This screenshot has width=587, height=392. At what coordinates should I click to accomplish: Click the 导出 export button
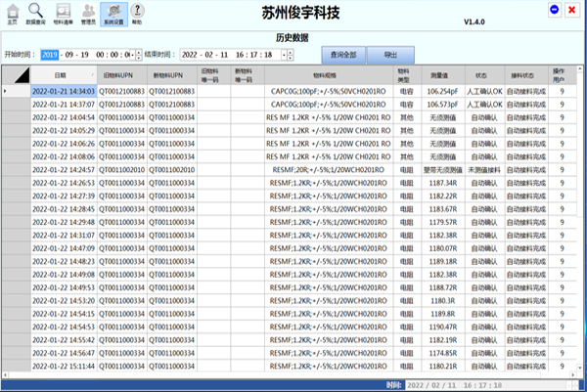tap(390, 55)
